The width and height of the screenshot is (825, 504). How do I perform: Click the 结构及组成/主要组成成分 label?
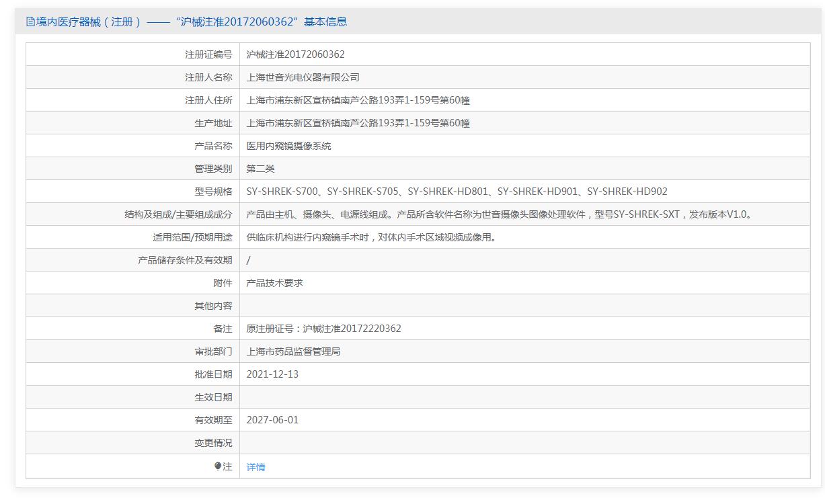(178, 214)
